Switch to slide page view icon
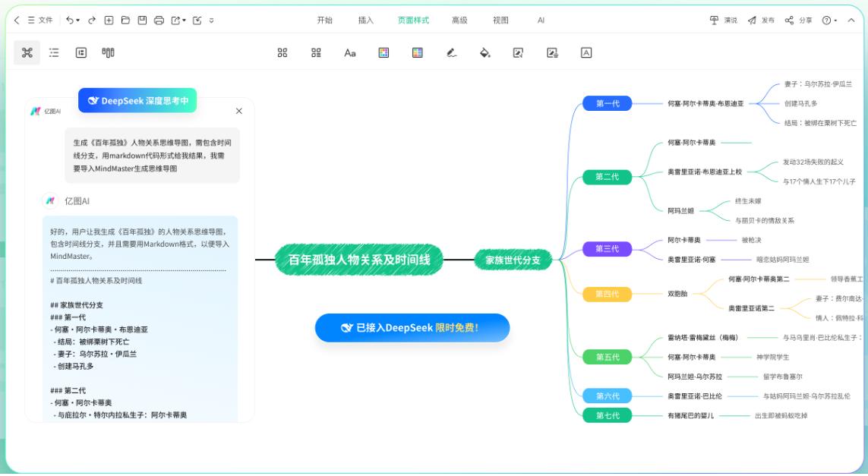 point(81,52)
